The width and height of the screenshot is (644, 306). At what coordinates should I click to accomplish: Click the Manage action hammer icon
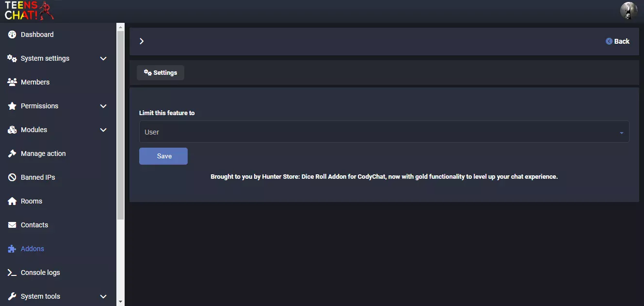pyautogui.click(x=12, y=153)
